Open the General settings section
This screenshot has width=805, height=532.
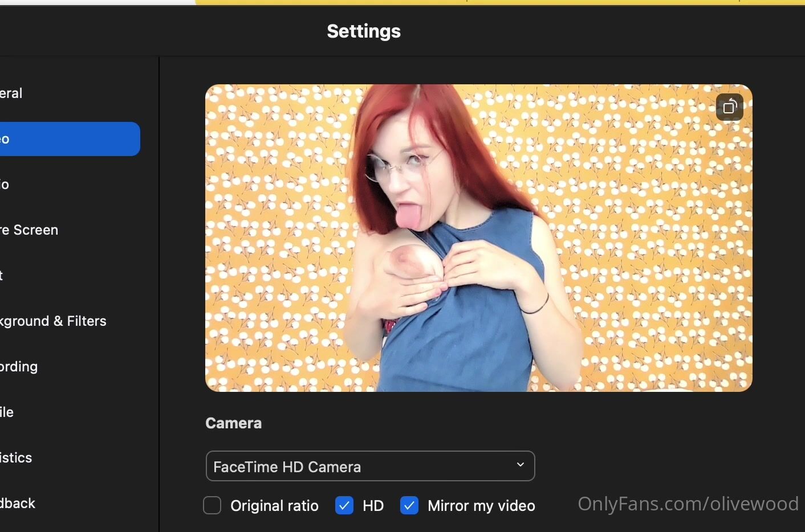point(11,93)
